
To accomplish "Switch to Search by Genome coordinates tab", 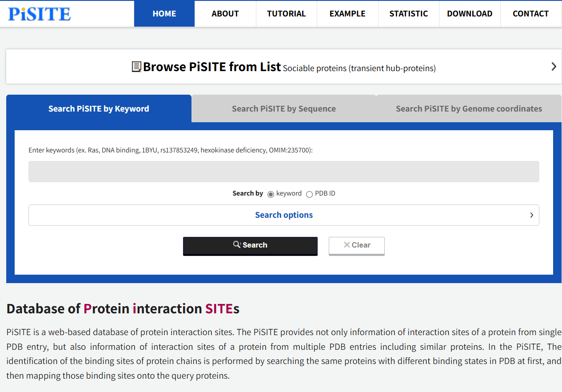I will tap(469, 108).
